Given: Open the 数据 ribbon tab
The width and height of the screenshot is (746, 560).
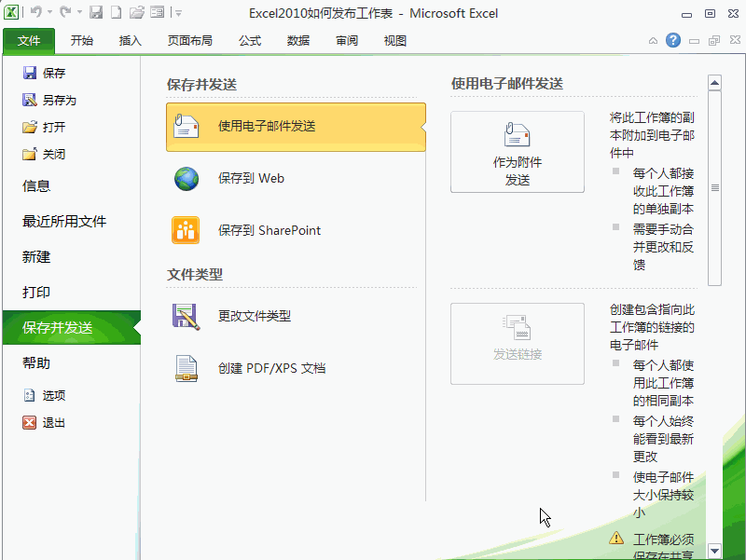Looking at the screenshot, I should pyautogui.click(x=298, y=41).
